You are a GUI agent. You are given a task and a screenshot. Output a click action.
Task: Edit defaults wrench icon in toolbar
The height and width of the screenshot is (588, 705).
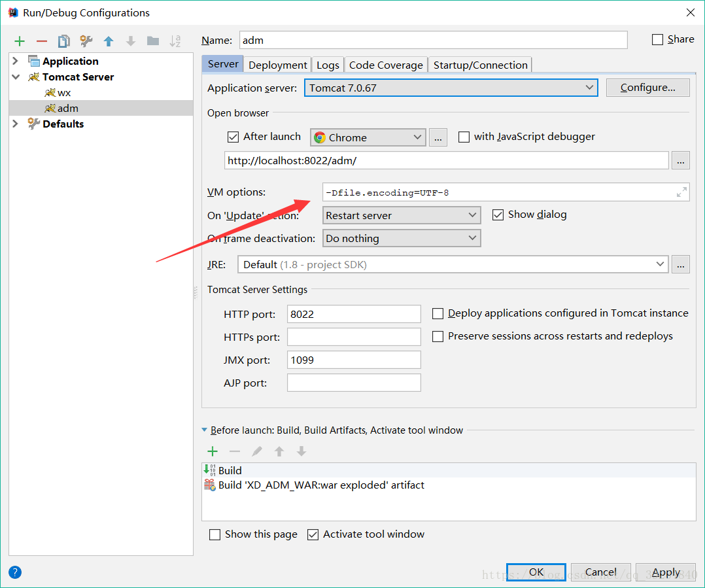[86, 41]
